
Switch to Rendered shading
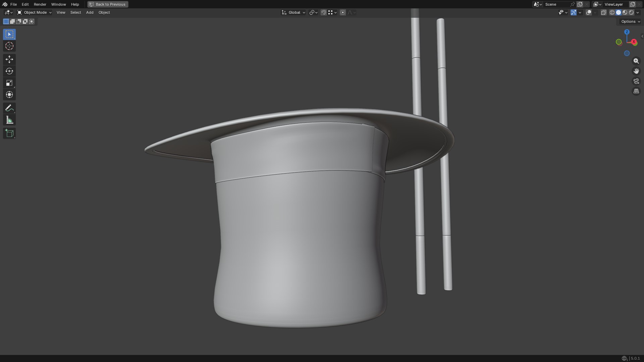(x=631, y=12)
